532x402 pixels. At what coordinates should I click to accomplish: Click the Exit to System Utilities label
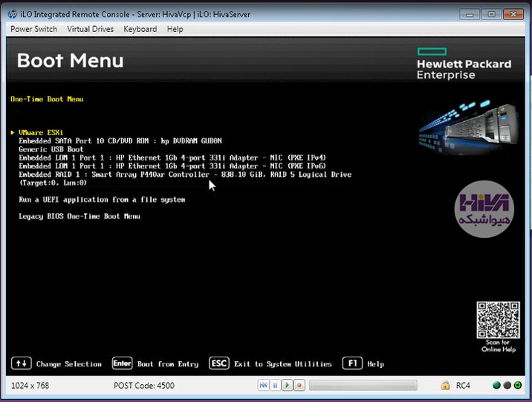283,364
